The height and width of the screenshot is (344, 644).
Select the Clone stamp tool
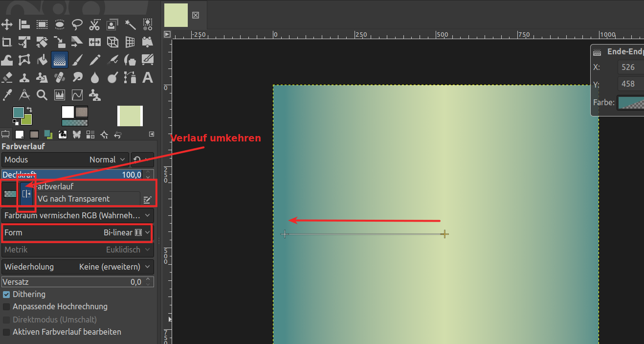pos(24,77)
